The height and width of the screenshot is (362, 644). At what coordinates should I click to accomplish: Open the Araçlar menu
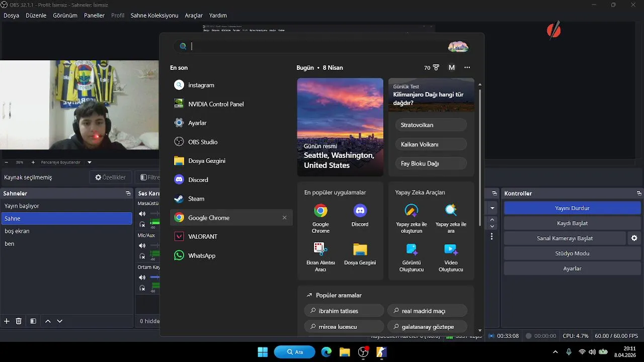[x=194, y=16]
